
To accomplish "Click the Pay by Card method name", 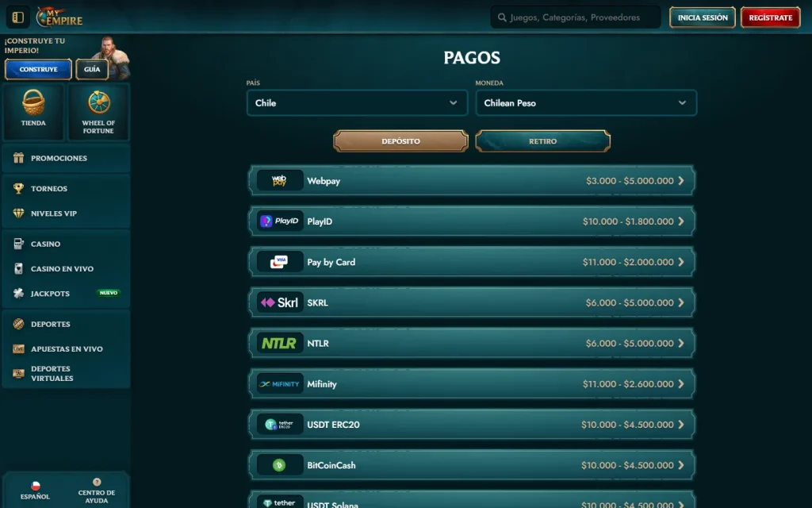I will [331, 262].
